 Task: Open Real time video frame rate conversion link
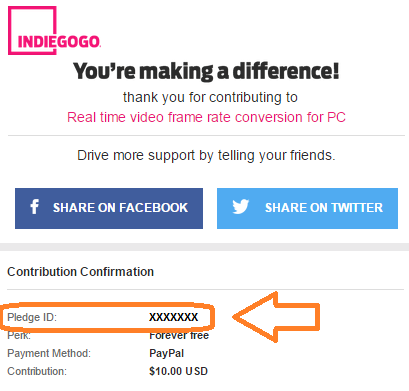tap(206, 117)
